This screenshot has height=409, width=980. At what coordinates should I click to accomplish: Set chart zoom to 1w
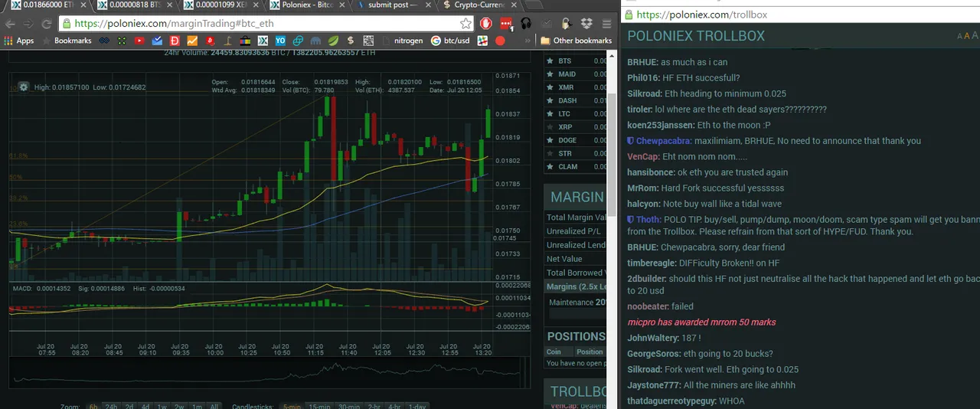pyautogui.click(x=162, y=406)
